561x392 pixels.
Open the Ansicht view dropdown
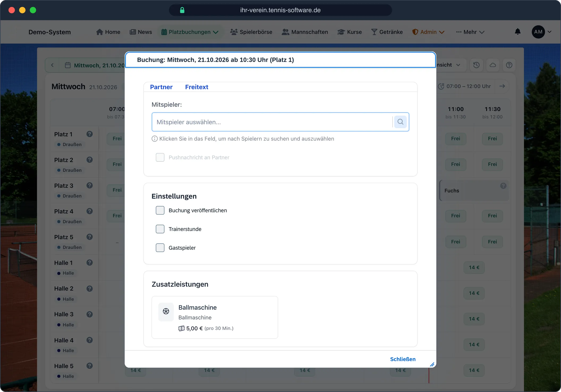[x=449, y=65]
